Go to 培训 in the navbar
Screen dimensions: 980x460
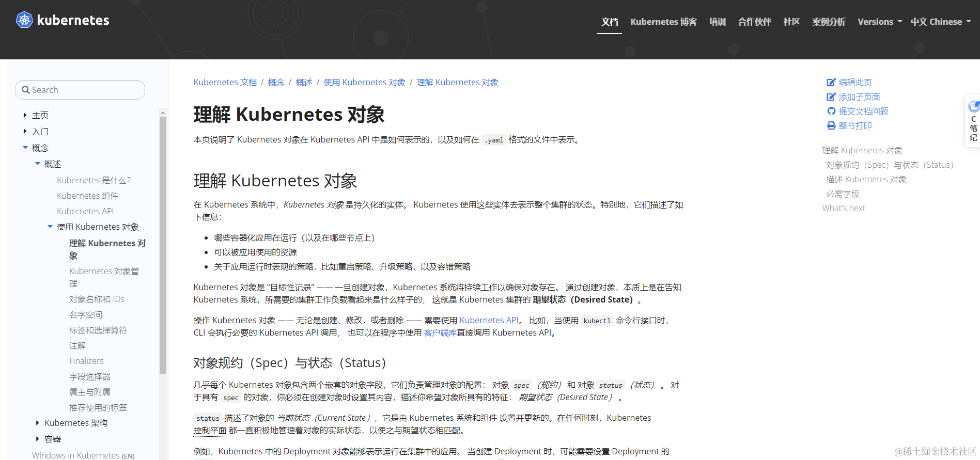point(717,22)
